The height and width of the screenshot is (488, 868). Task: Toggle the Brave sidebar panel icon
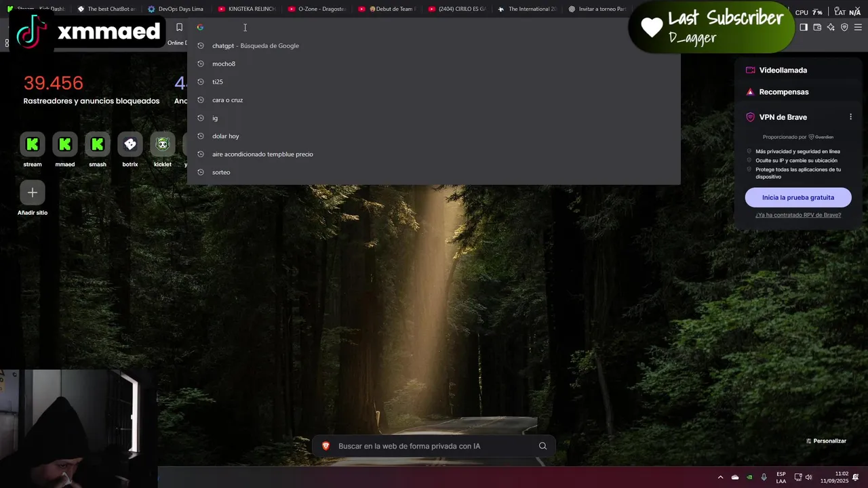click(804, 27)
